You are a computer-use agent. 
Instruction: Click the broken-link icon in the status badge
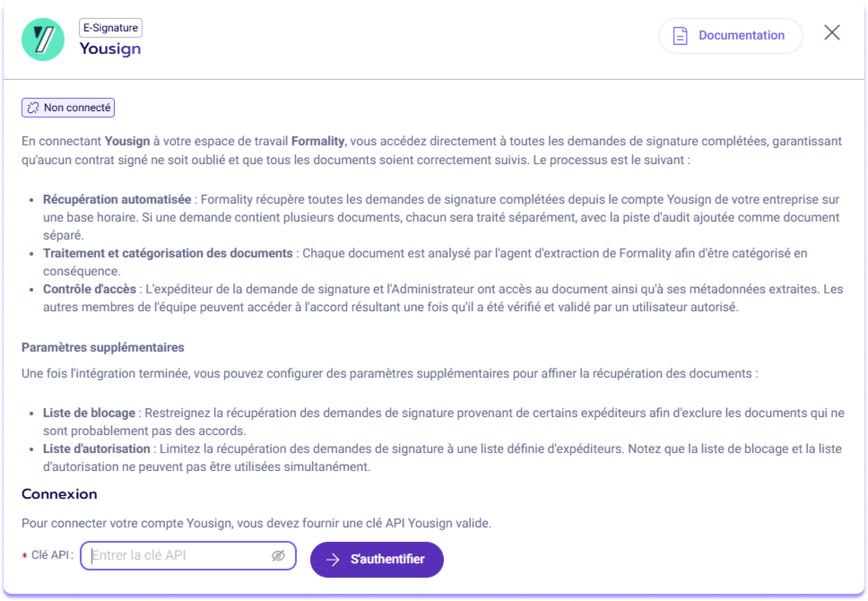click(x=33, y=108)
